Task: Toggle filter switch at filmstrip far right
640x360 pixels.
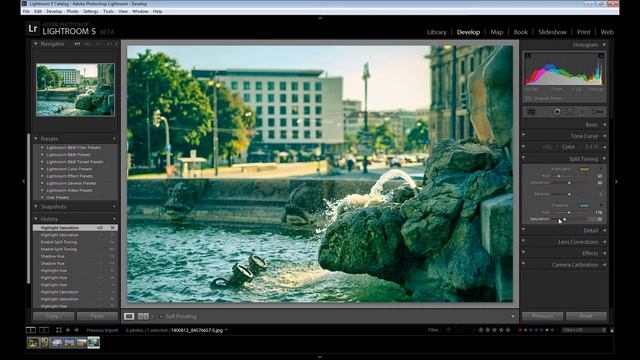Action: pyautogui.click(x=612, y=330)
